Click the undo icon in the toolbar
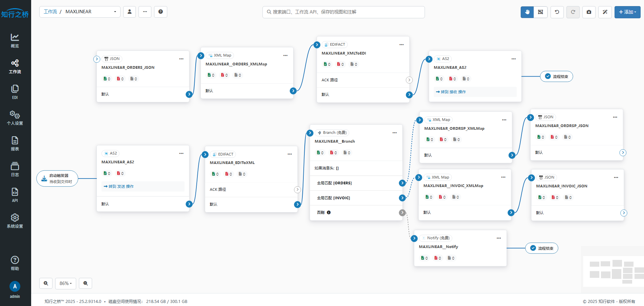The image size is (644, 306). coord(557,12)
